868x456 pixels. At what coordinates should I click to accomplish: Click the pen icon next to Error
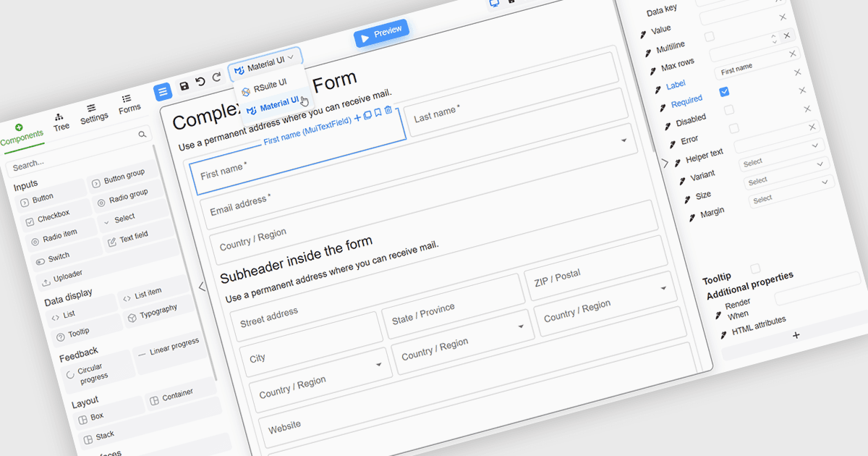coord(673,144)
